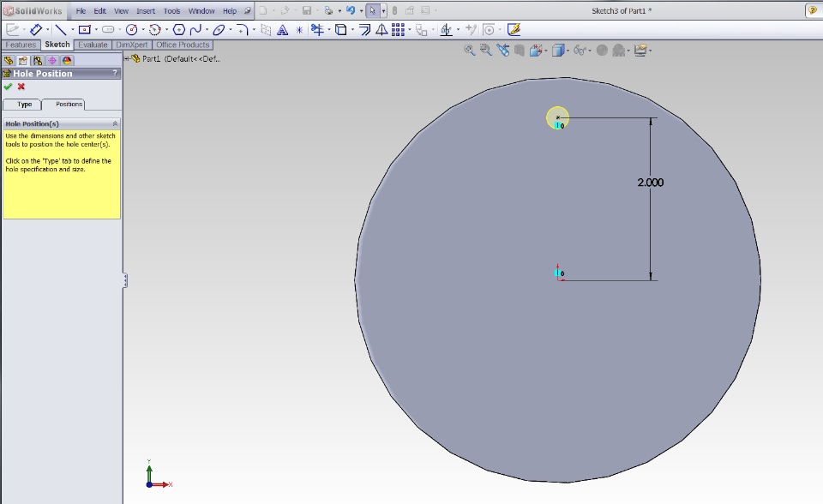This screenshot has height=504, width=823.
Task: Click Zoom to Area icon
Action: [x=485, y=51]
